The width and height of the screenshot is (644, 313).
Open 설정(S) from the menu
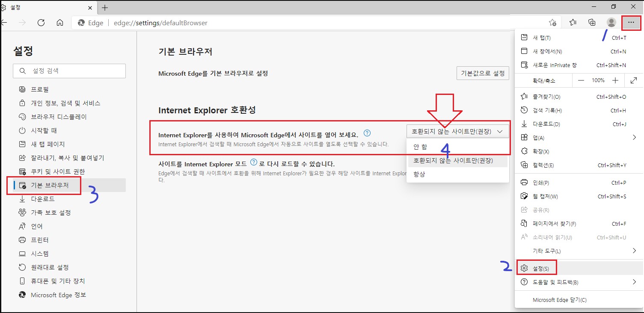click(x=579, y=269)
